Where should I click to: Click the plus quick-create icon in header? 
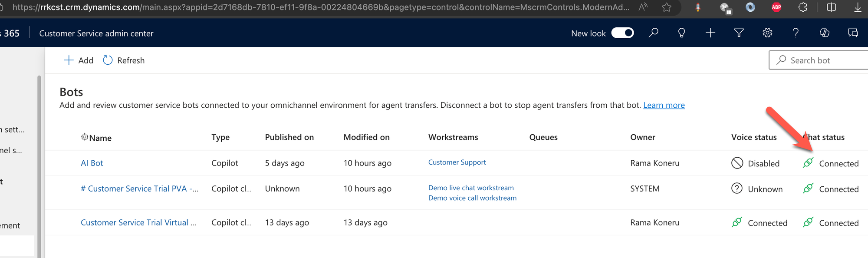[x=710, y=33]
